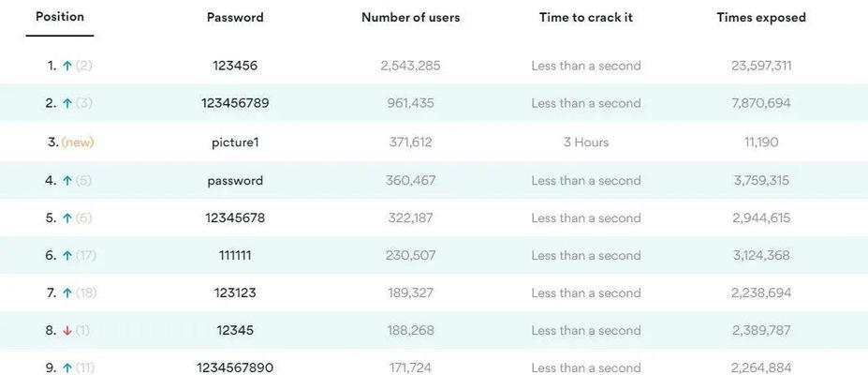Click the up arrow beside position 9
This screenshot has height=375, width=868.
[67, 367]
